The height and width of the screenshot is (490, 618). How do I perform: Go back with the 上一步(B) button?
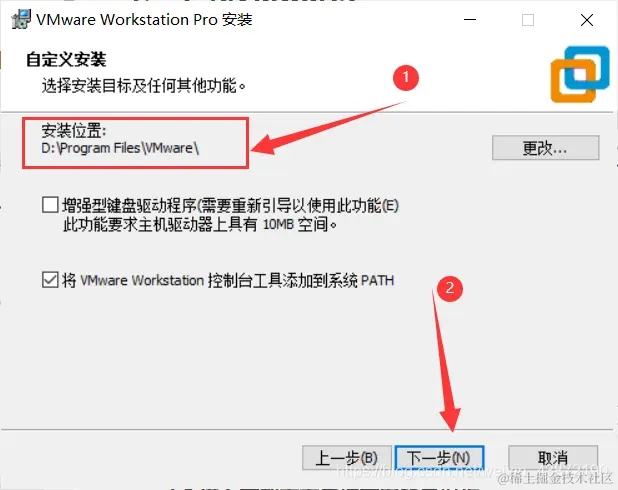[346, 458]
